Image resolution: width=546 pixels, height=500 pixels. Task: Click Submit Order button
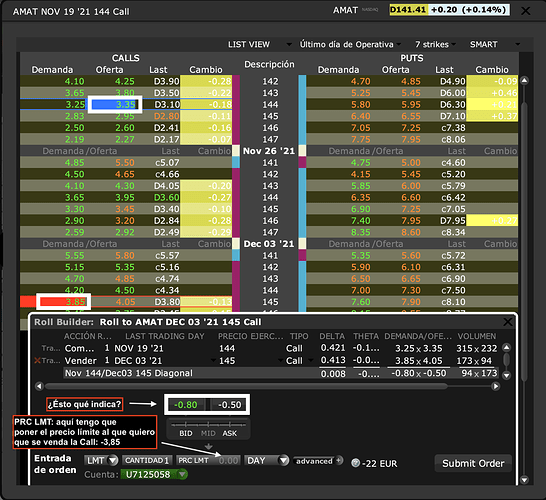click(473, 463)
